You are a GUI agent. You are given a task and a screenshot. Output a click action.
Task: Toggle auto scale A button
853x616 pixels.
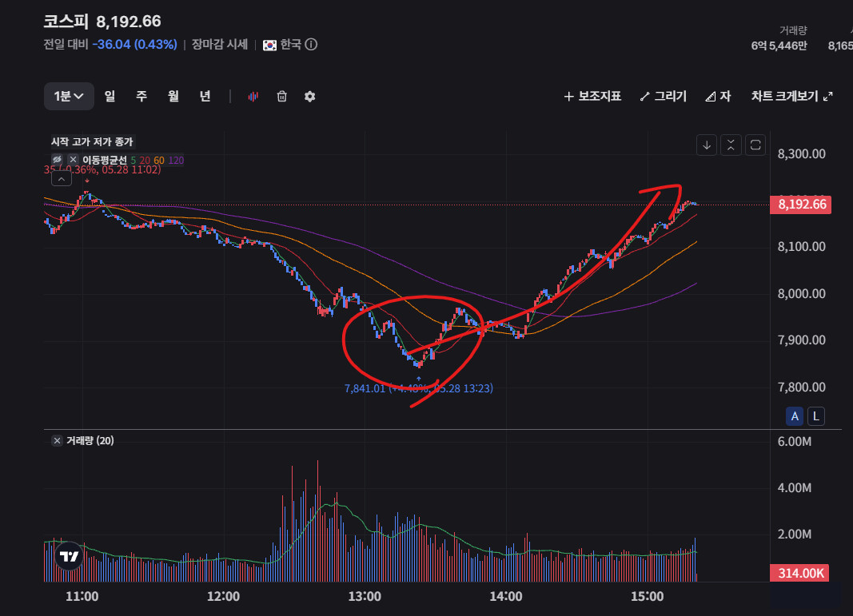click(x=795, y=416)
